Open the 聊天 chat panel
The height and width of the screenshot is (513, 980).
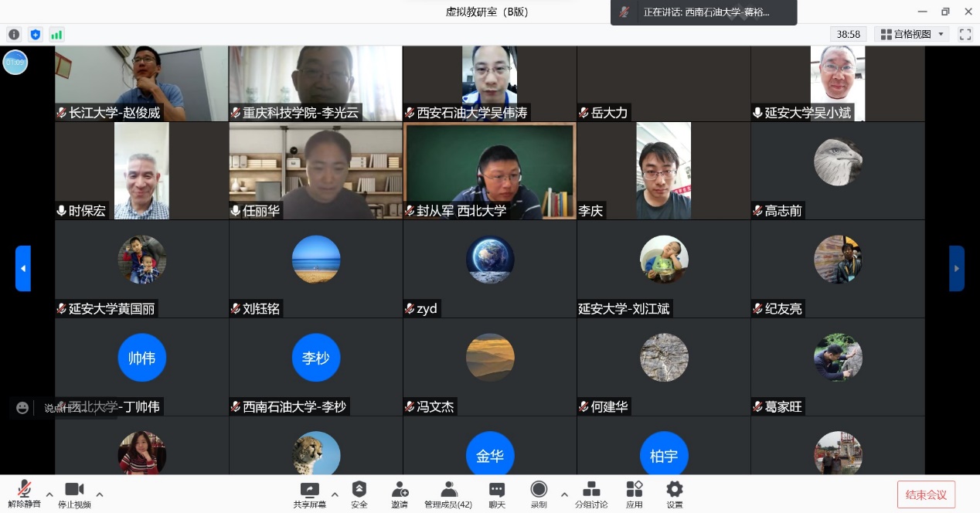click(x=497, y=494)
